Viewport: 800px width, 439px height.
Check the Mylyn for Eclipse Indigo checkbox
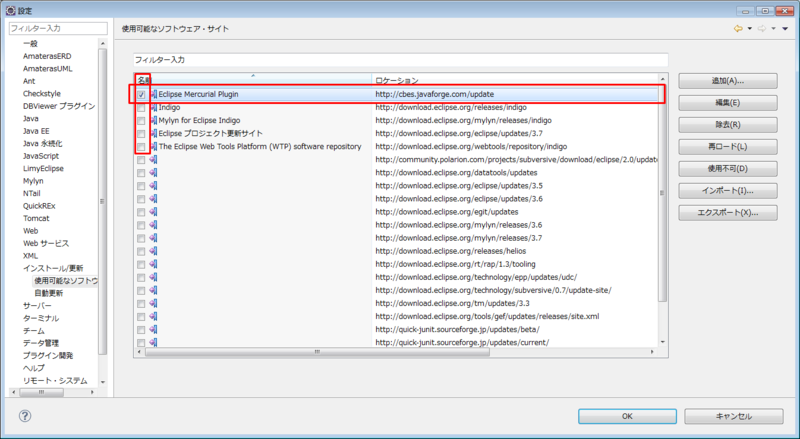coord(141,120)
